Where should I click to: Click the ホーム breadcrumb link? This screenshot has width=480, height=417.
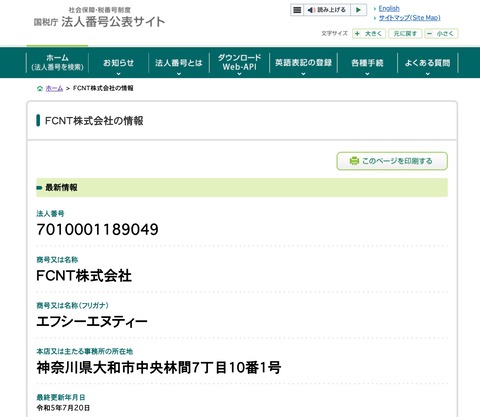54,88
